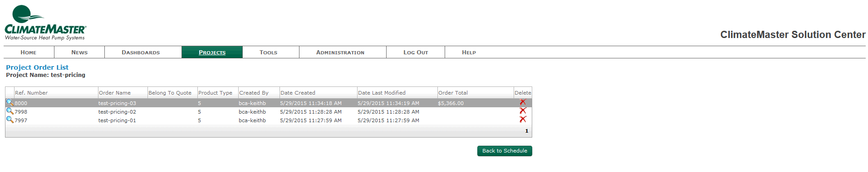This screenshot has height=172, width=868.
Task: Open the Tools menu
Action: tap(269, 52)
